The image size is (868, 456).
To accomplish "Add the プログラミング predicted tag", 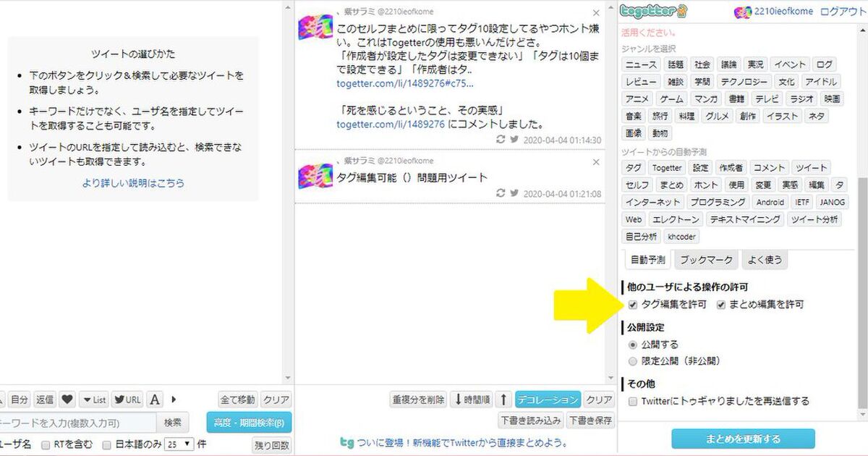I will (717, 202).
